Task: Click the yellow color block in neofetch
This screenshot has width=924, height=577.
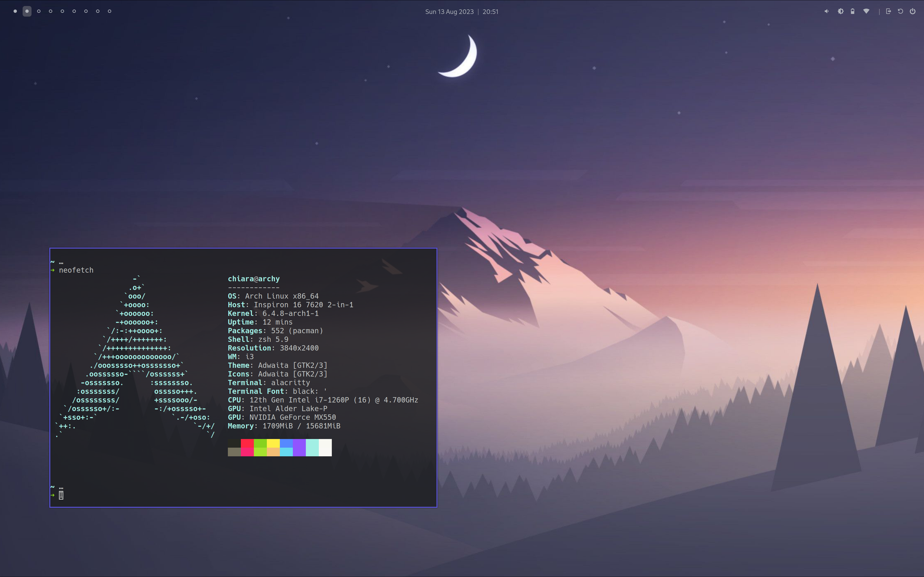Action: click(x=273, y=443)
